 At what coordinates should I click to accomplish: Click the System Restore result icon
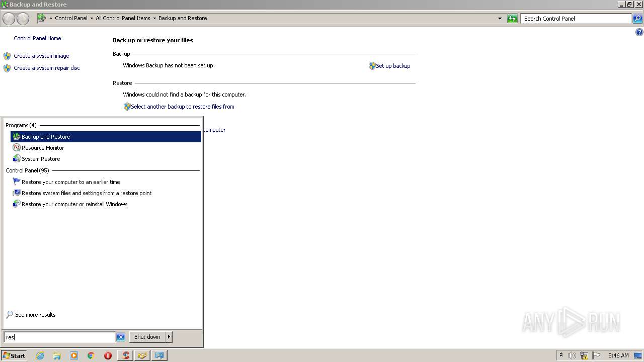pos(17,159)
